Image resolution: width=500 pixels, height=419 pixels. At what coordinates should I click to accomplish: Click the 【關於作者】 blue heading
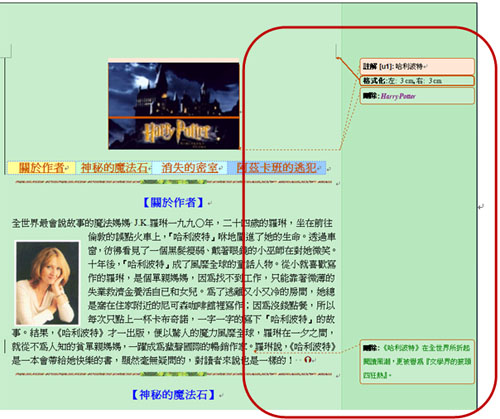(173, 202)
